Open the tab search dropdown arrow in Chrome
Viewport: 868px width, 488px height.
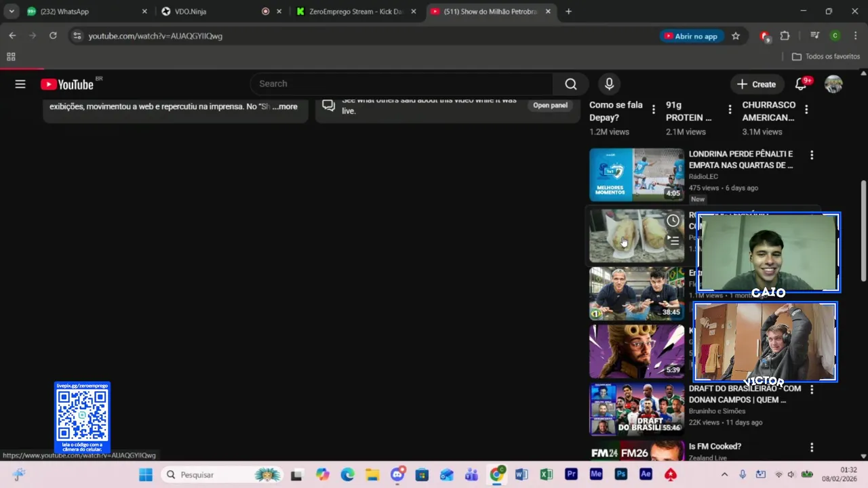(x=12, y=12)
